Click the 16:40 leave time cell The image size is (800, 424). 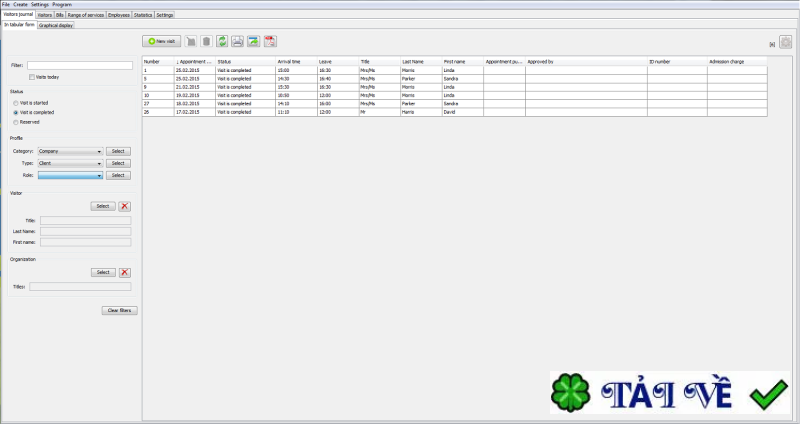point(338,79)
